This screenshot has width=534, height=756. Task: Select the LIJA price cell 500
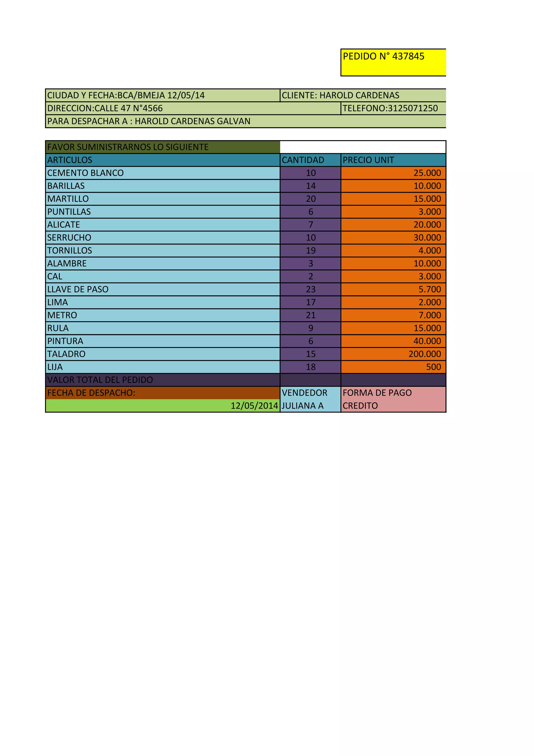393,367
